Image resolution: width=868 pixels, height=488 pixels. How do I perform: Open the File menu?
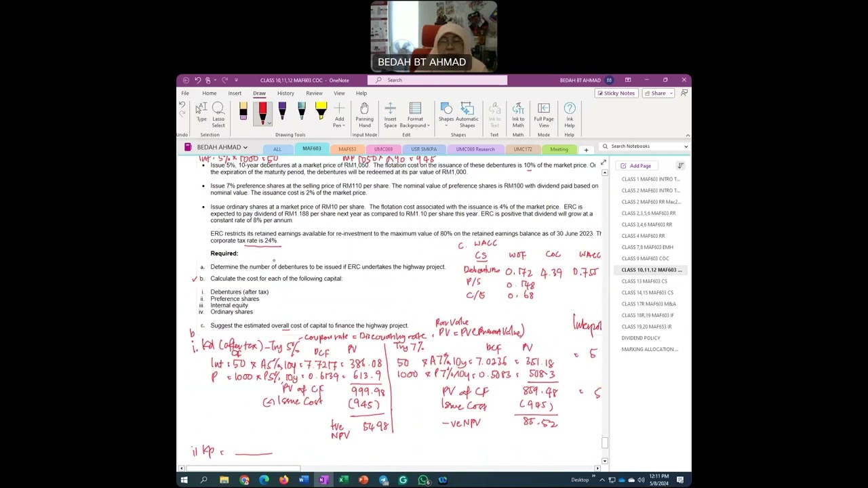coord(184,93)
